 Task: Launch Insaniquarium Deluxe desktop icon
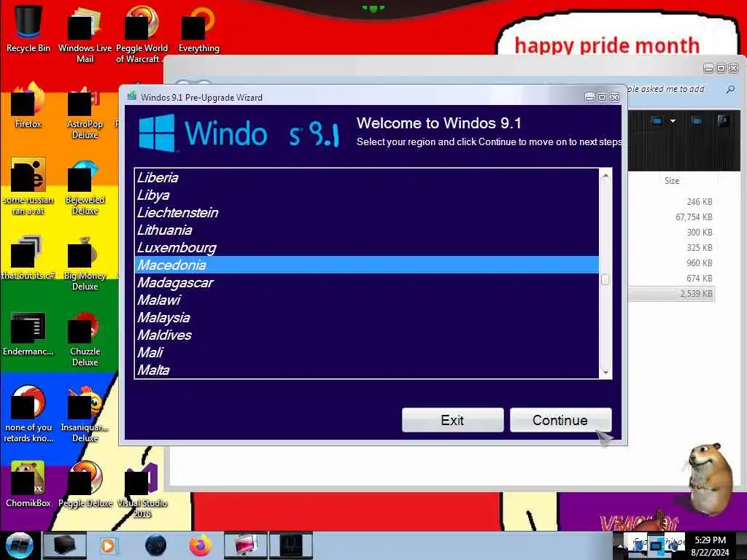click(85, 414)
